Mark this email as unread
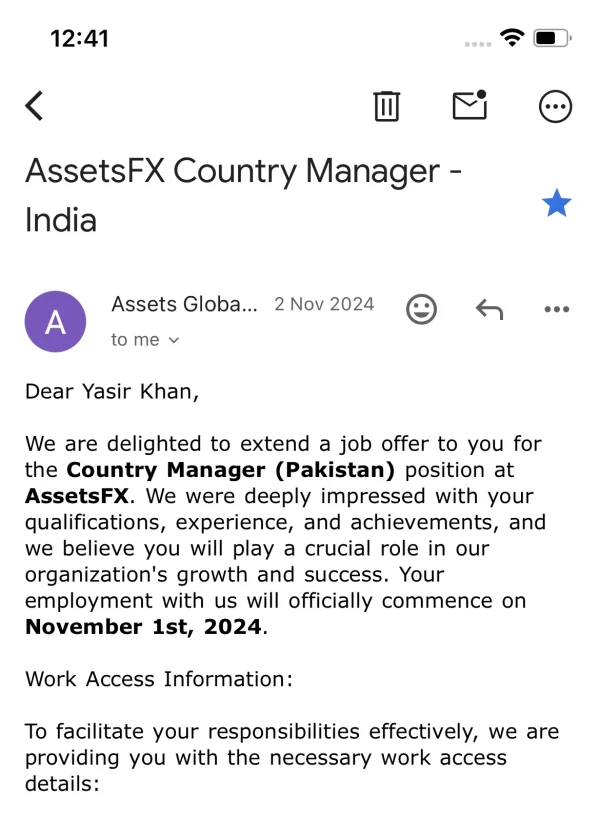 point(469,105)
